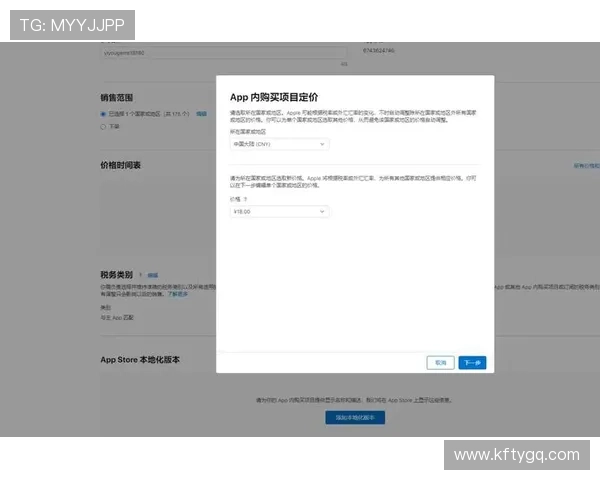This screenshot has height=480, width=600.
Task: Click the App Store 本地化版本 heading
Action: pyautogui.click(x=140, y=359)
